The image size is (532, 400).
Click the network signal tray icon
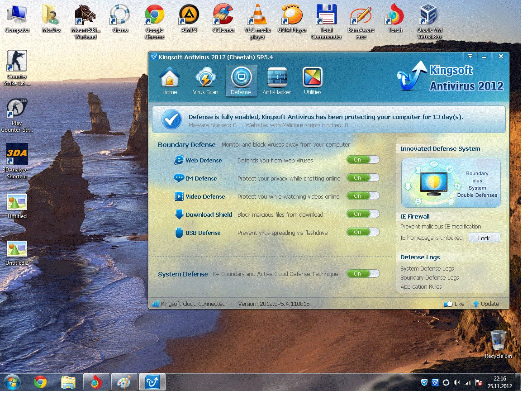coord(468,382)
